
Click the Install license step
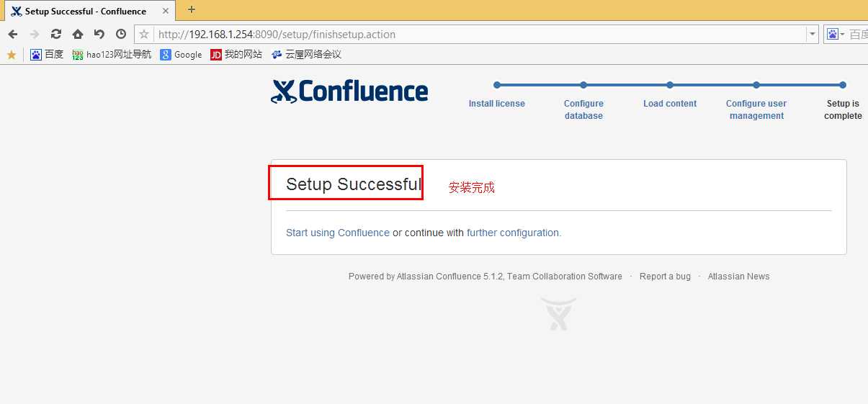[497, 104]
